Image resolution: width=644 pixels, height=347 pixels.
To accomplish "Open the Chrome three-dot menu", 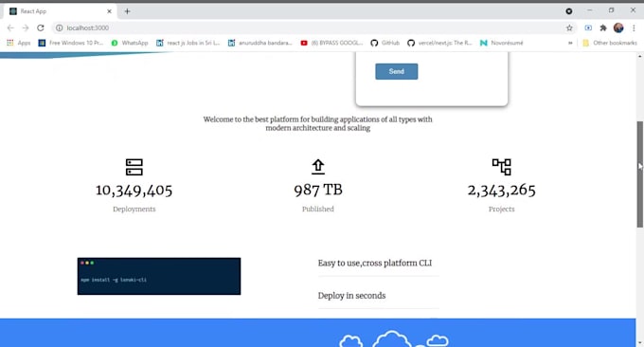I will tap(634, 27).
